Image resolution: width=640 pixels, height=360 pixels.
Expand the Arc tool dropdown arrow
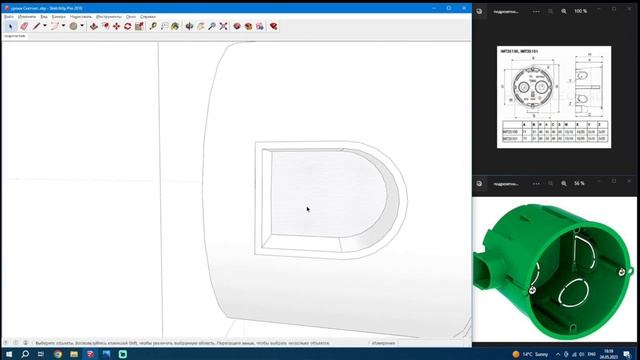[x=63, y=26]
